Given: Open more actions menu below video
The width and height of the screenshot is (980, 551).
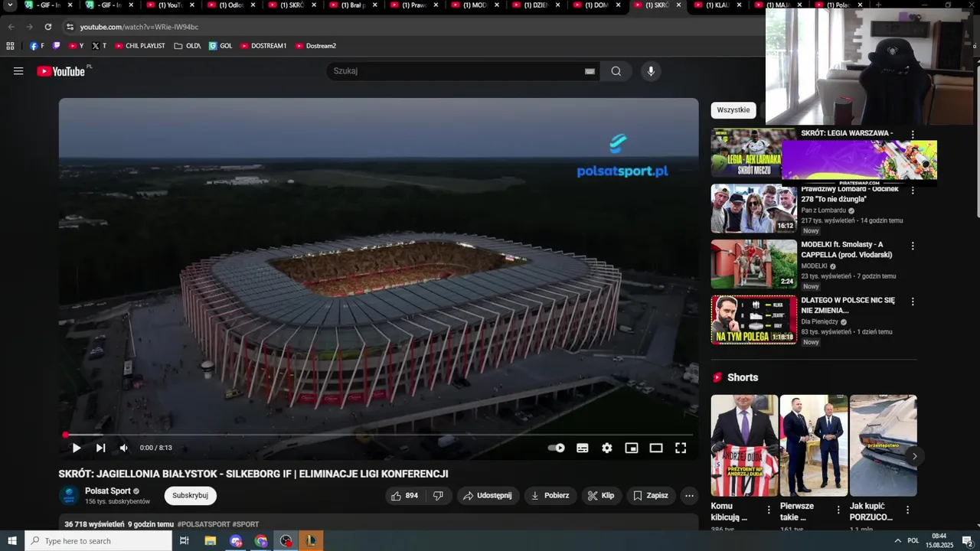Looking at the screenshot, I should (689, 495).
